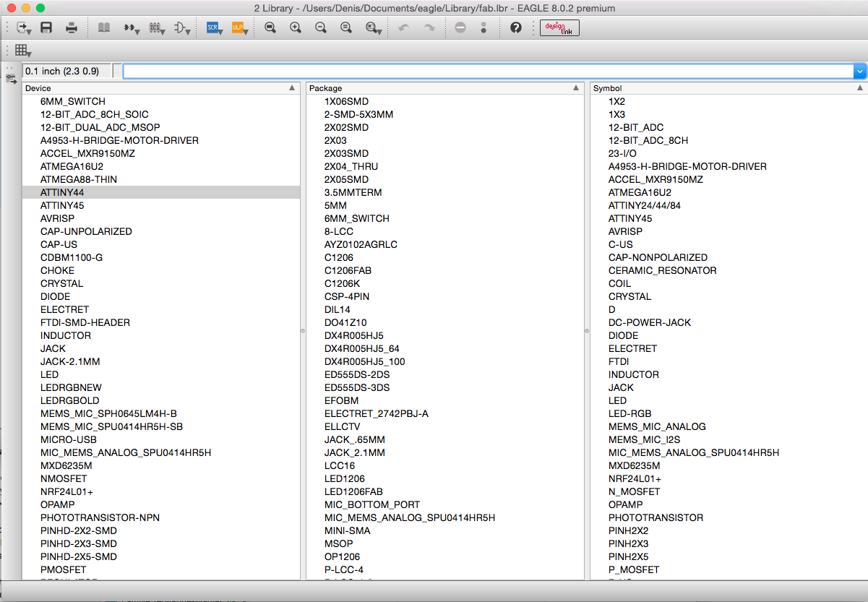Toggle sort arrow in Symbol header
Screen dimensions: 868x602
click(x=860, y=88)
